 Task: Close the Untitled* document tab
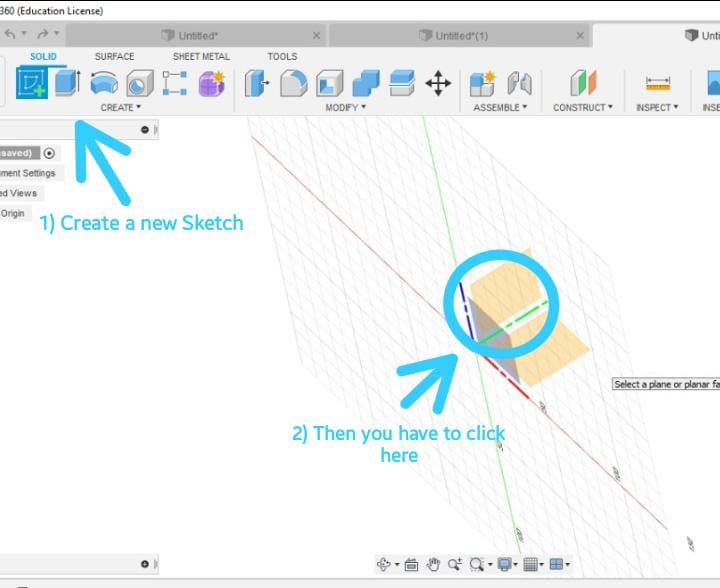[316, 35]
